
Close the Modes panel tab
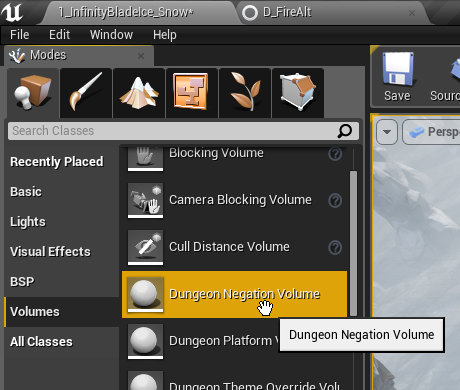(141, 56)
